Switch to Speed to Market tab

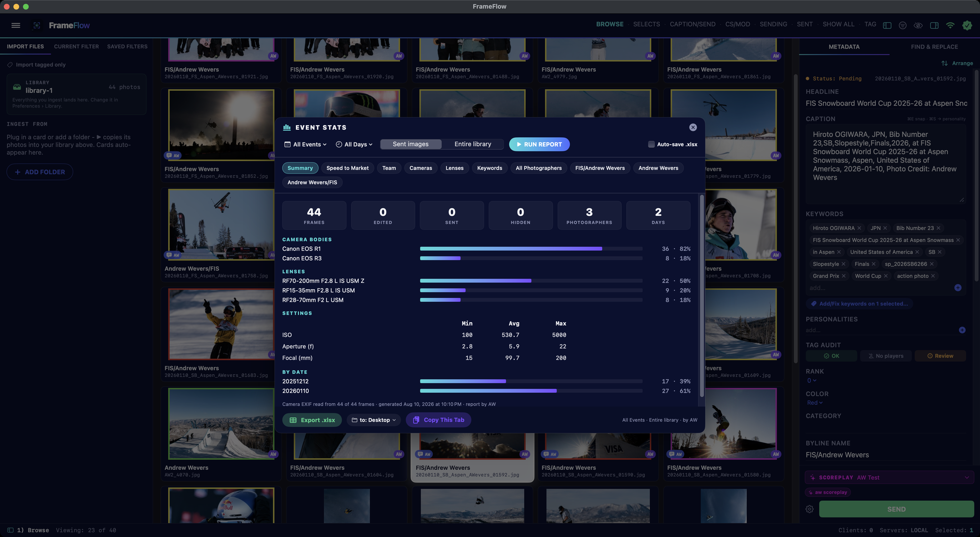[x=347, y=168]
